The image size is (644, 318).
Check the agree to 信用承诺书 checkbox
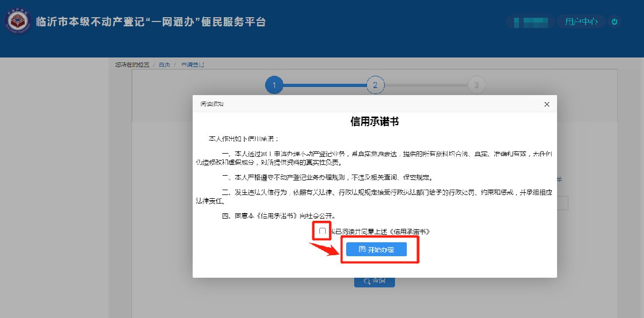point(323,231)
